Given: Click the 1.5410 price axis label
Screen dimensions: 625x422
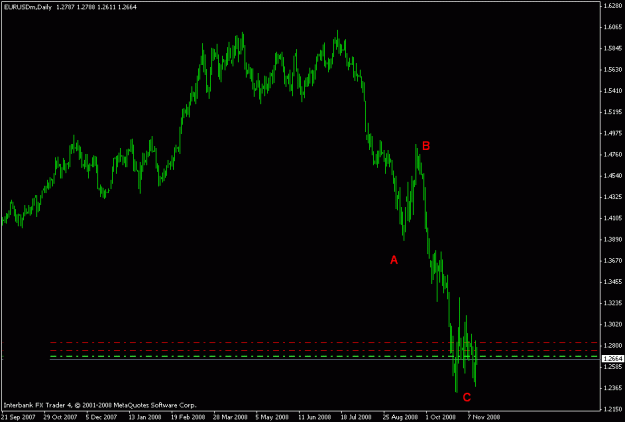Looking at the screenshot, I should (613, 91).
